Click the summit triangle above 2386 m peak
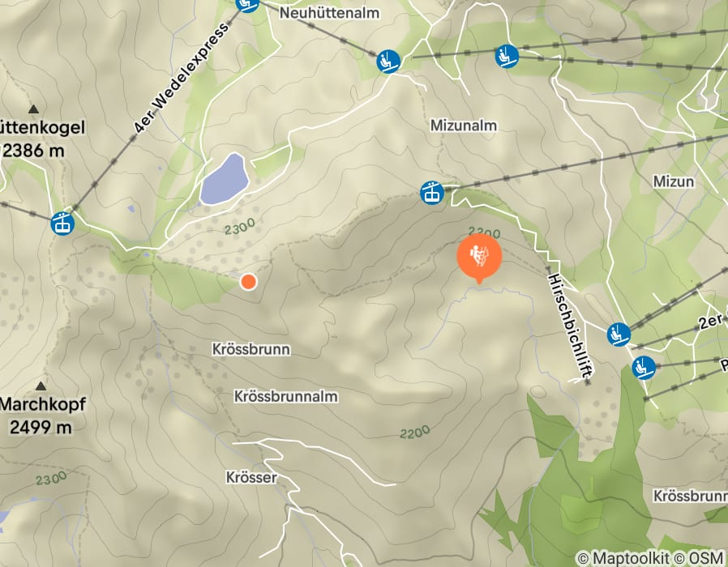The height and width of the screenshot is (567, 728). tap(33, 109)
